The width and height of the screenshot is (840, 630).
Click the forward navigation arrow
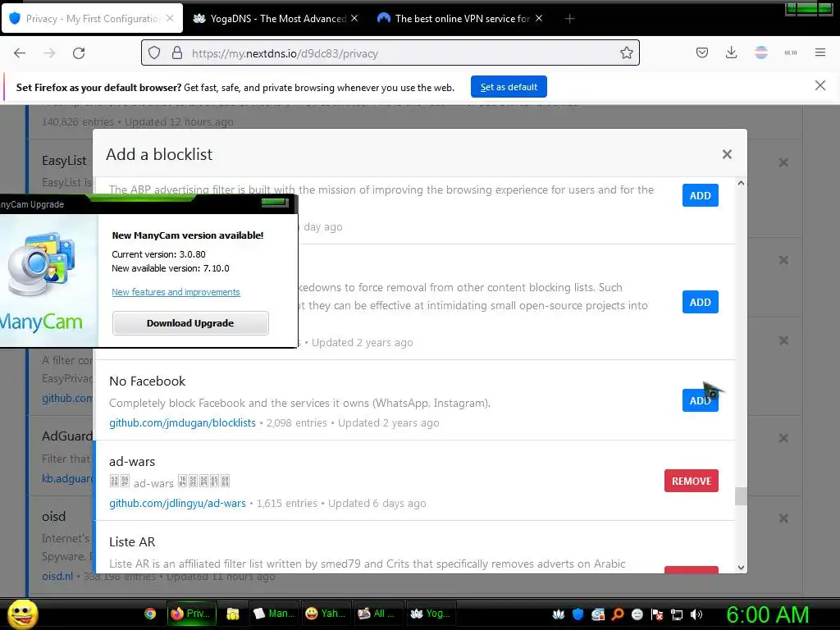point(49,53)
